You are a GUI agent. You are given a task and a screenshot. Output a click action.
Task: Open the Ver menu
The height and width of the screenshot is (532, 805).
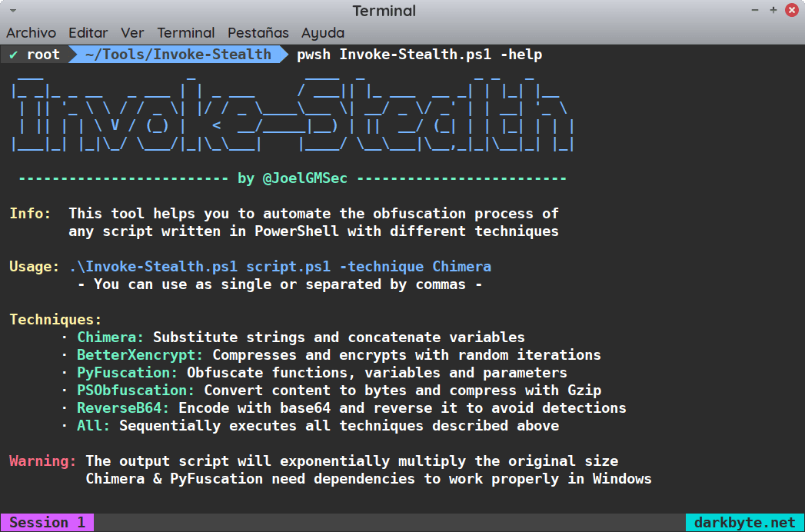132,33
